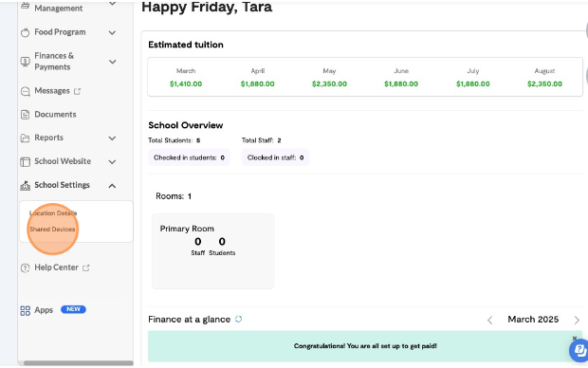
Task: Click the Finances & Payments monitor icon
Action: 25,62
